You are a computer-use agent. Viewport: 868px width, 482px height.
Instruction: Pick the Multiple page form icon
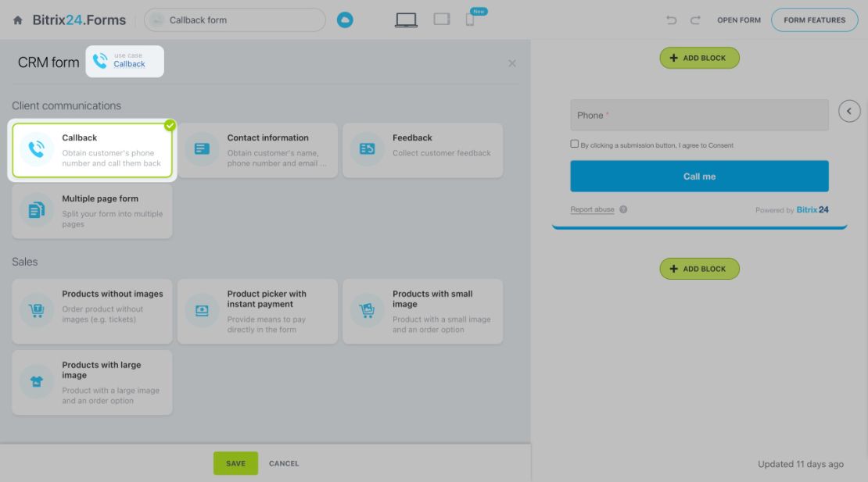click(37, 210)
